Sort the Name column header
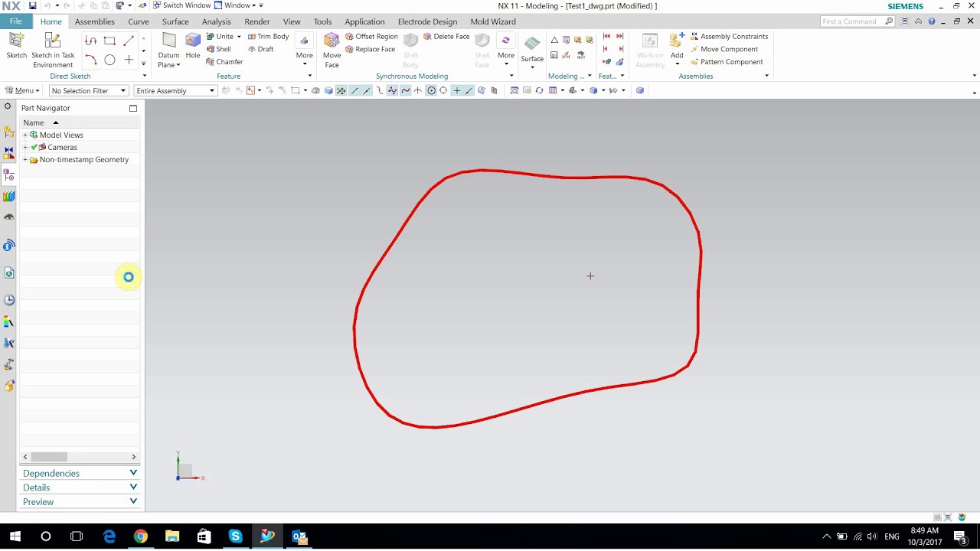 click(80, 122)
